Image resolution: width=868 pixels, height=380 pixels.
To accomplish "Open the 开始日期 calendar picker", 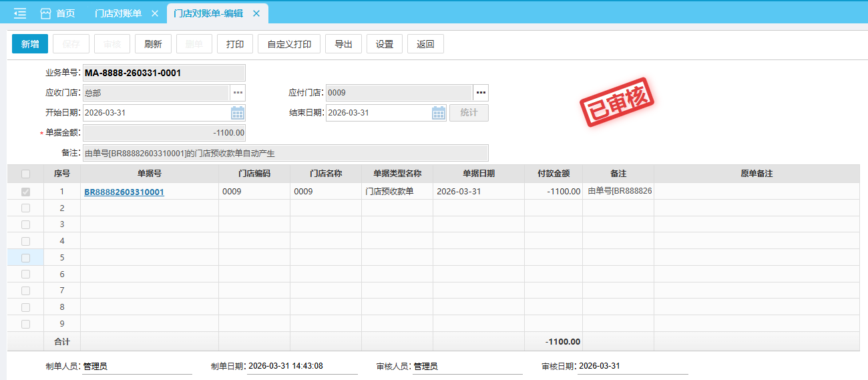I will (x=238, y=113).
